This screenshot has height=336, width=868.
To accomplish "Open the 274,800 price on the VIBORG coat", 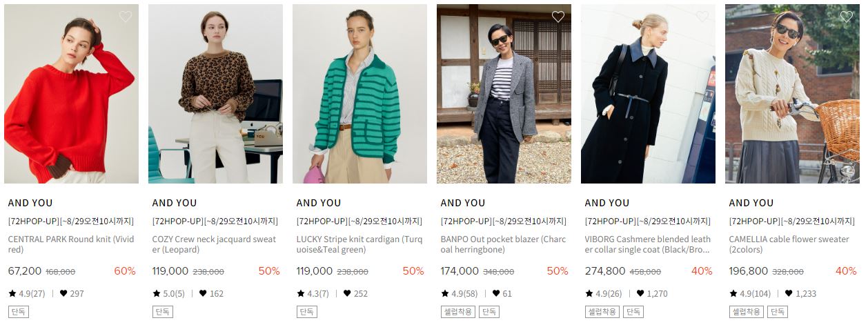I will coord(605,271).
